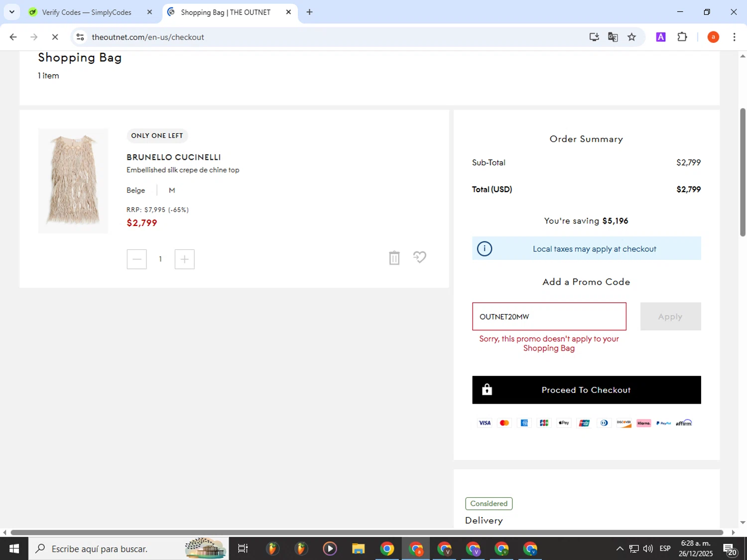Open the BRUNELLO CUCINELLI product link

pyautogui.click(x=173, y=157)
